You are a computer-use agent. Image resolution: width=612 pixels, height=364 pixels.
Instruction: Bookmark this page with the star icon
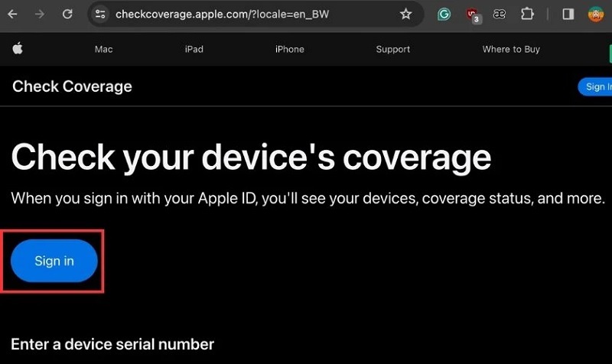coord(405,14)
